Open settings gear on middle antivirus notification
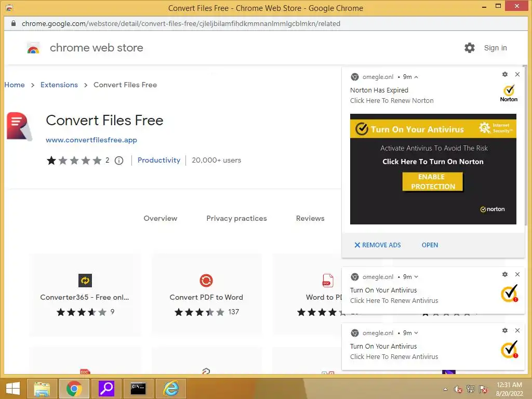This screenshot has width=532, height=399. (x=505, y=274)
